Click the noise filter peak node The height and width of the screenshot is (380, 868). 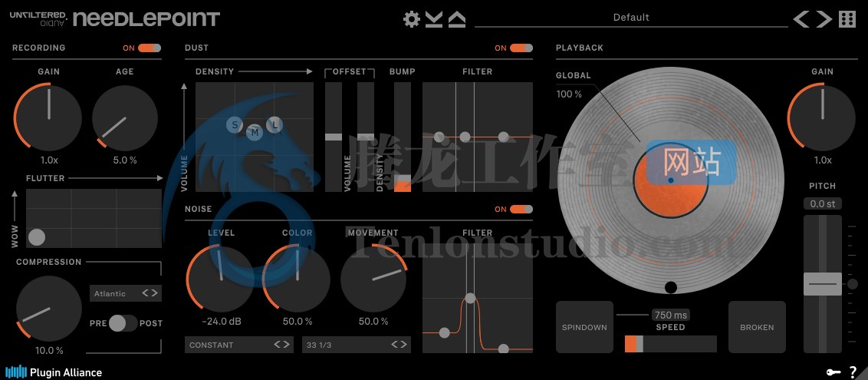(470, 298)
